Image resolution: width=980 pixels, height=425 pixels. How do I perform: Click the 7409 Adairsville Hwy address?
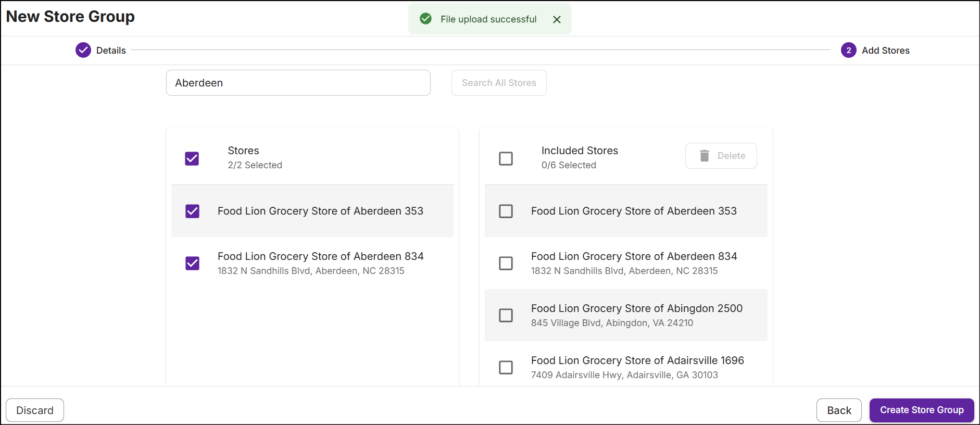pos(624,375)
